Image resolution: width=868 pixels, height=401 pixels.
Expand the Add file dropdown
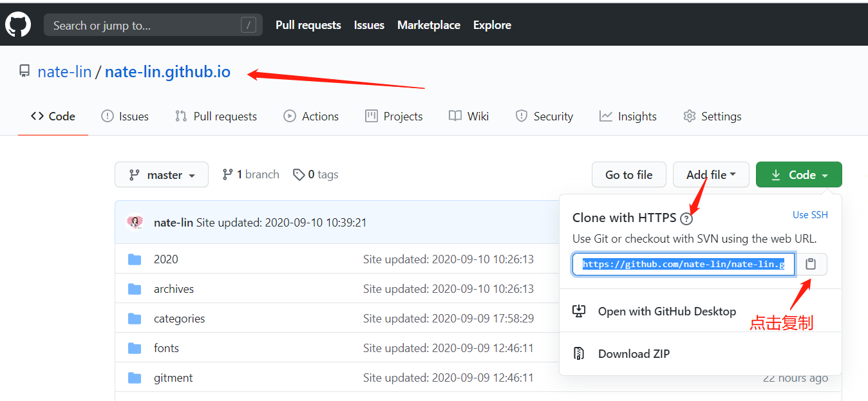pyautogui.click(x=711, y=174)
